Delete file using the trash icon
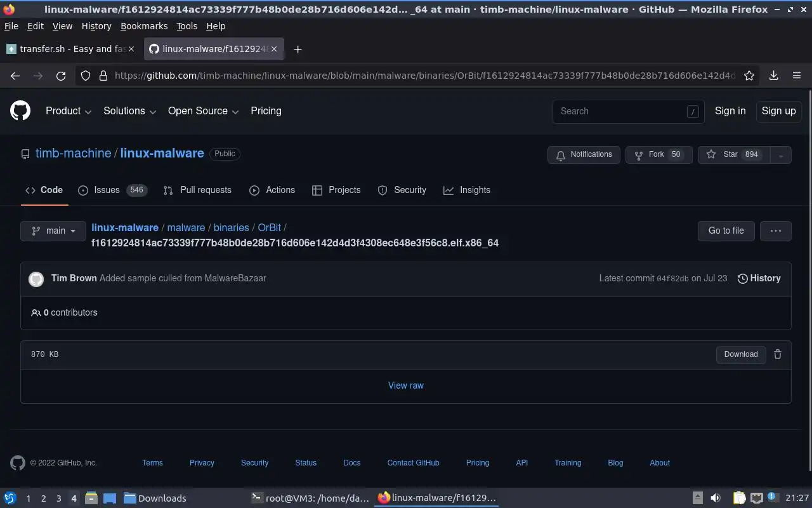 point(778,354)
